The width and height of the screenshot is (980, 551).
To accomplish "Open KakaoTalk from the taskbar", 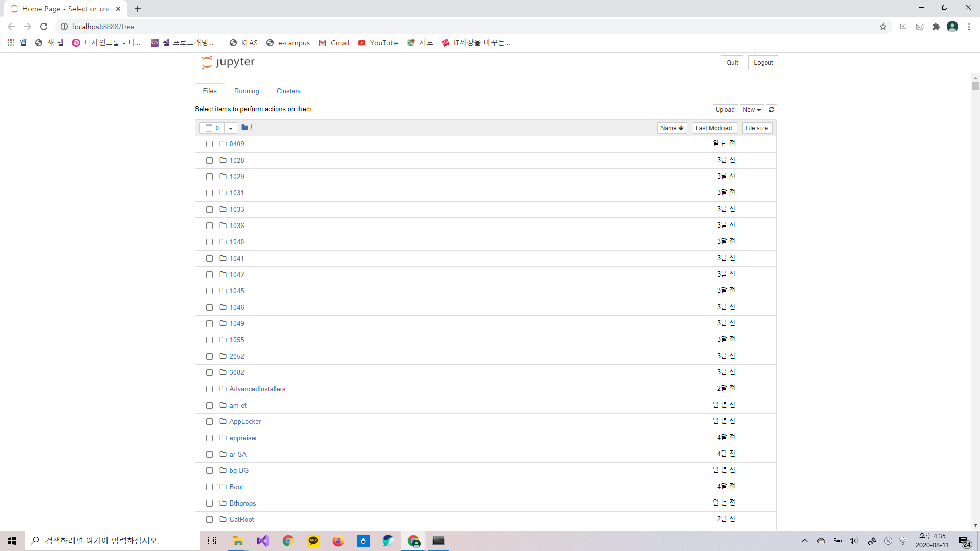I will 313,541.
